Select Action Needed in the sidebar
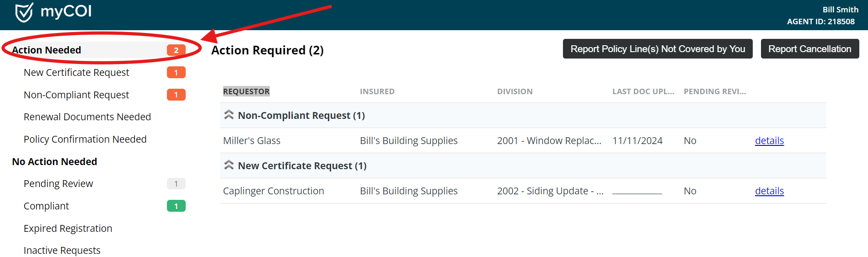Viewport: 868px width, 257px height. point(47,50)
